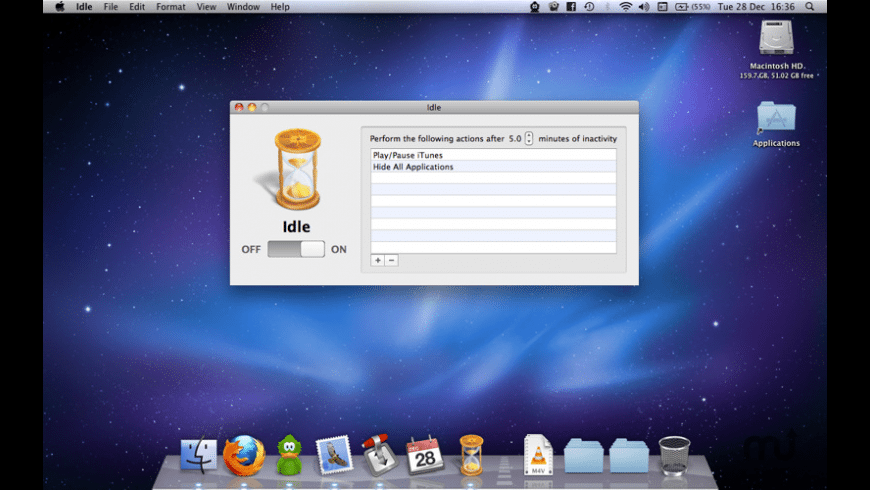Toggle the Idle OFF/ON switch
This screenshot has width=870, height=490.
click(x=296, y=249)
